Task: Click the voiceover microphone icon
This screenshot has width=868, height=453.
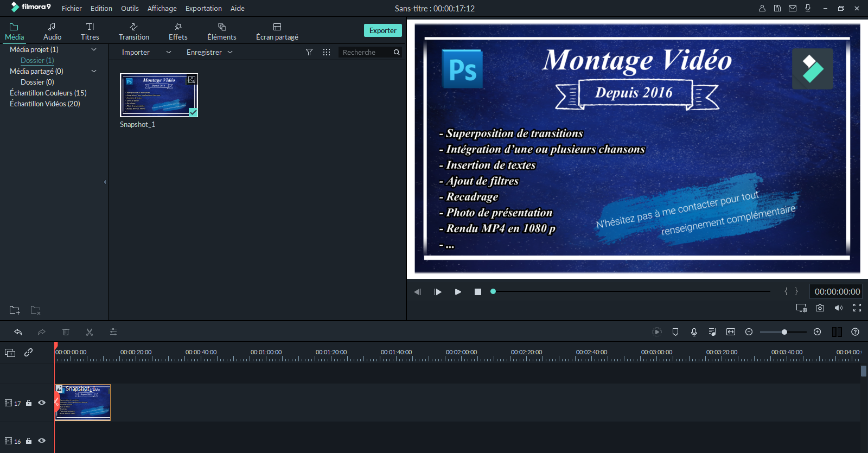Action: coord(694,332)
